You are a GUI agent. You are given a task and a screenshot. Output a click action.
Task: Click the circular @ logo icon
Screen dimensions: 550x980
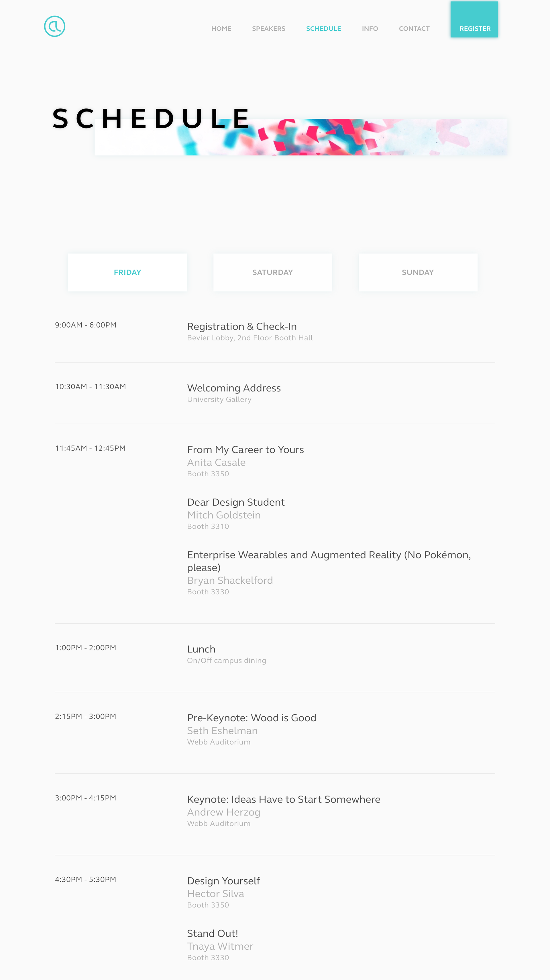click(54, 26)
